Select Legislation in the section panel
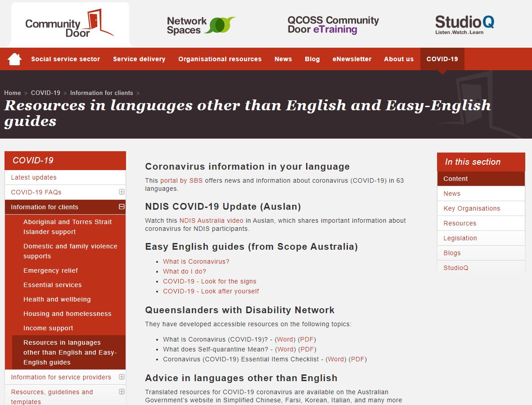The image size is (532, 405). coord(481,238)
